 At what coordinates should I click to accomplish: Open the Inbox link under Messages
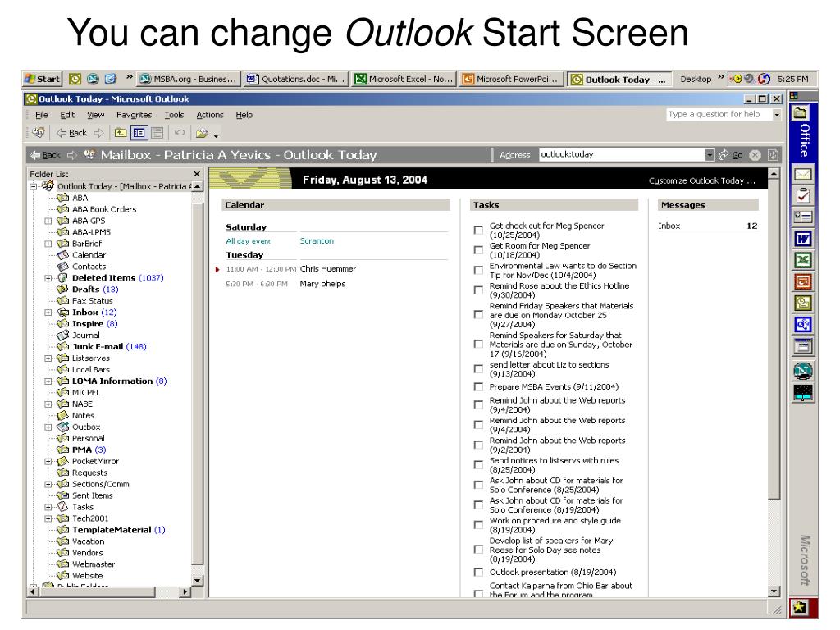(669, 226)
